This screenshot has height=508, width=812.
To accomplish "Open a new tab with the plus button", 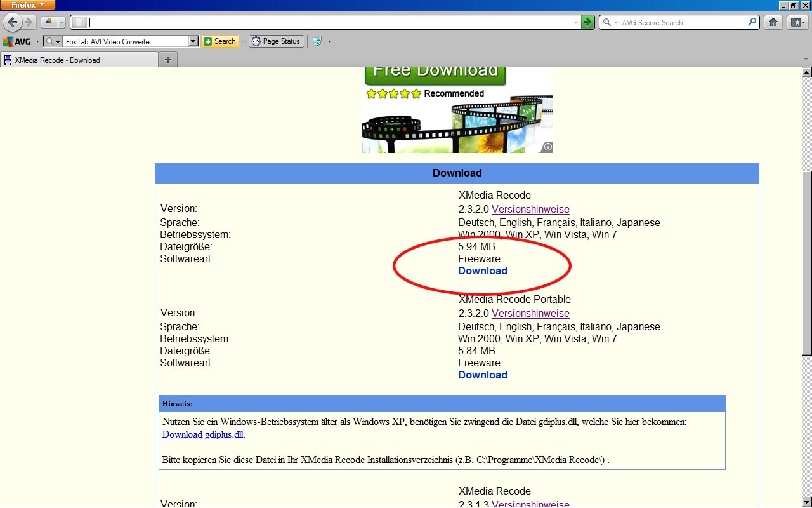I will click(168, 60).
